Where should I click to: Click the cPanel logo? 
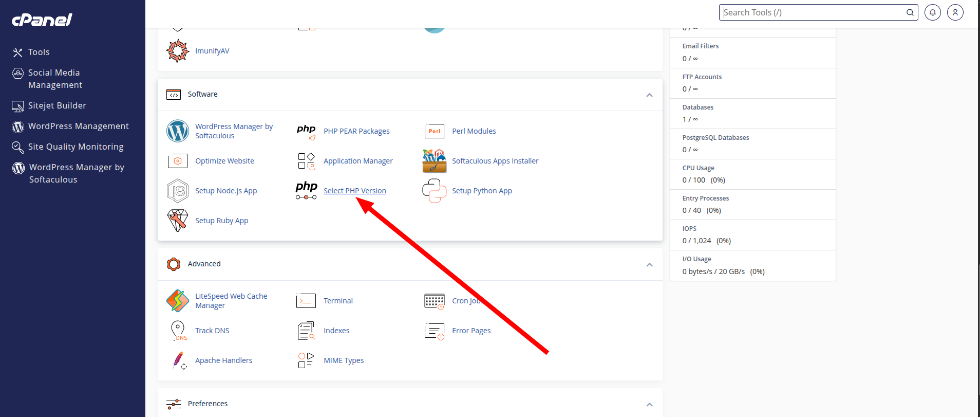tap(42, 20)
